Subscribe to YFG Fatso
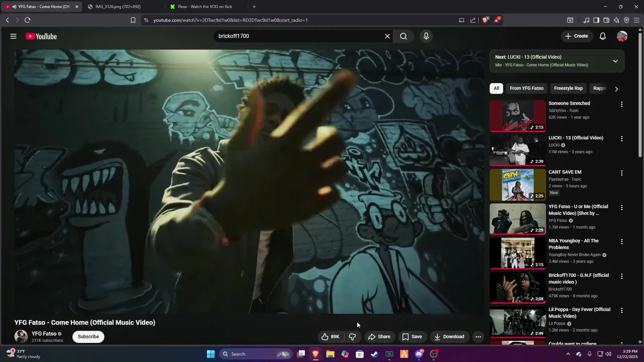Image resolution: width=644 pixels, height=362 pixels. [89, 337]
